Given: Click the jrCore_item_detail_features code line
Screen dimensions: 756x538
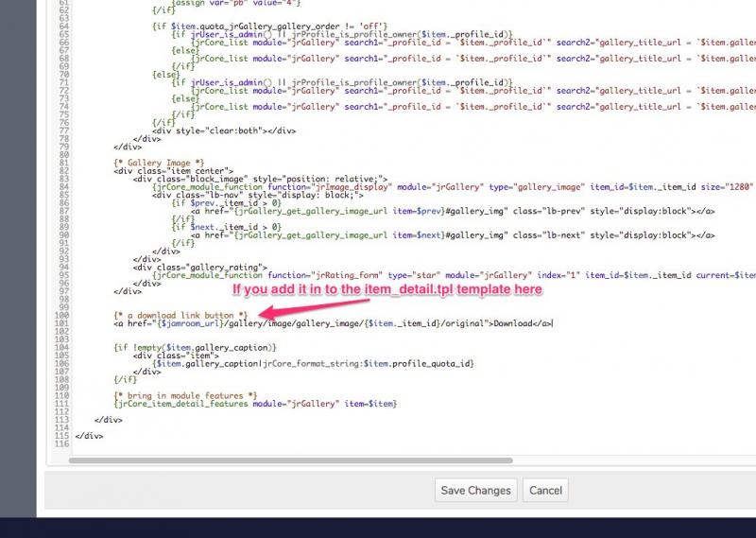Looking at the screenshot, I should click(255, 403).
